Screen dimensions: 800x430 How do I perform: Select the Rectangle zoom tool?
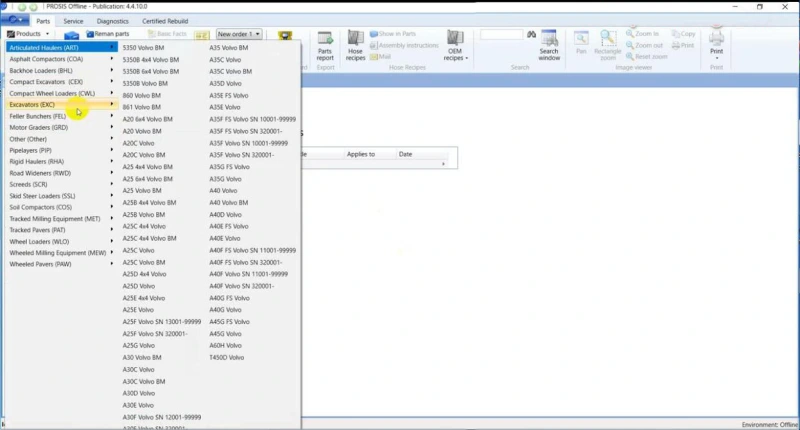pos(608,46)
